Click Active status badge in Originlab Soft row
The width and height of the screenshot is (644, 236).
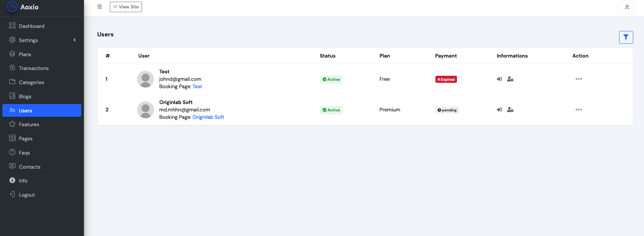[331, 110]
